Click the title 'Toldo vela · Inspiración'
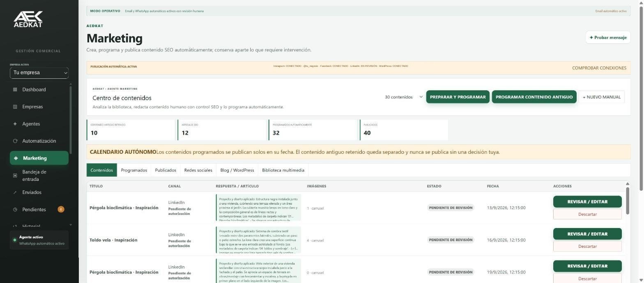Image resolution: width=644 pixels, height=283 pixels. (113, 240)
